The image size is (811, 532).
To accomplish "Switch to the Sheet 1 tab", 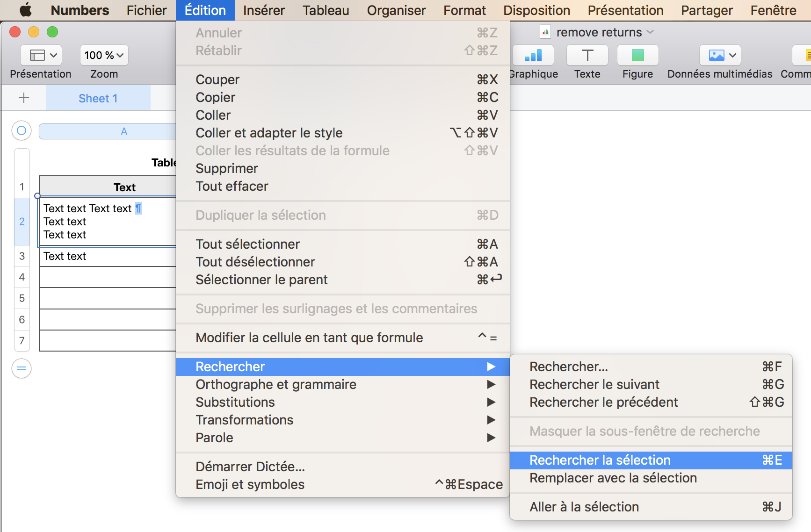I will [98, 98].
